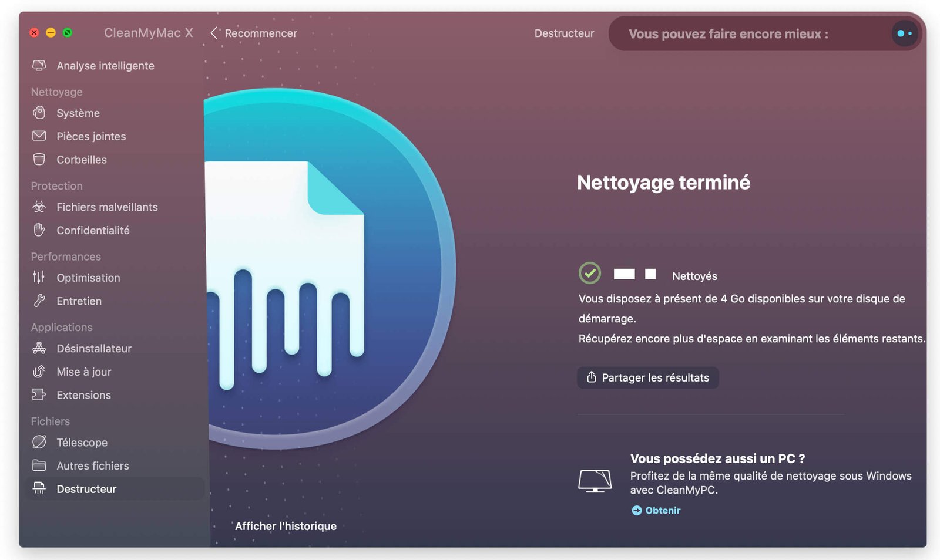Click the Applications section label
Screen dimensions: 940x560
click(62, 327)
